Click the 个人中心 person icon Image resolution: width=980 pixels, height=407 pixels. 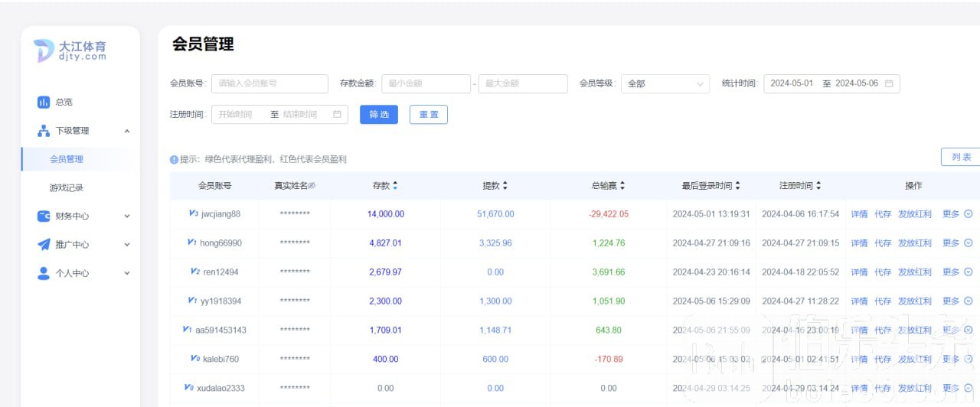coord(44,273)
